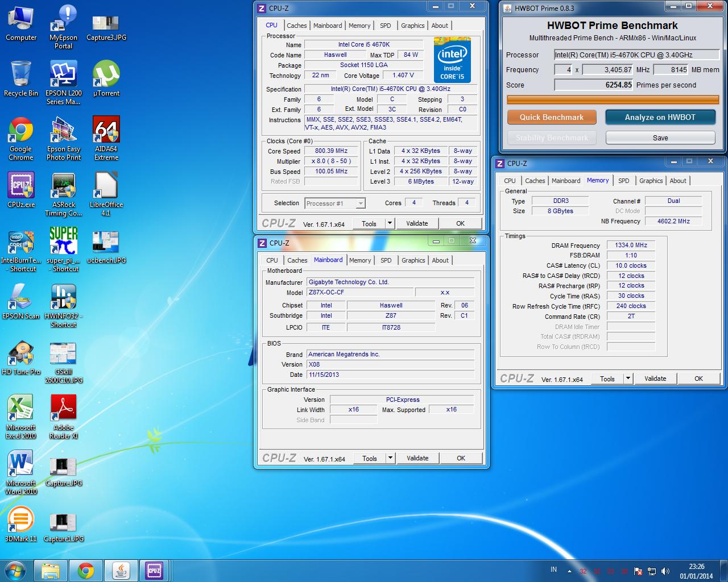Switch to the Java HWBOT Prime taskbar item
The image size is (728, 582).
tap(121, 571)
